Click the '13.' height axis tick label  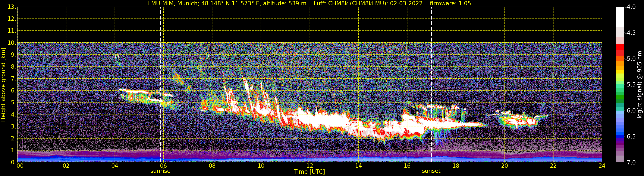(x=12, y=7)
